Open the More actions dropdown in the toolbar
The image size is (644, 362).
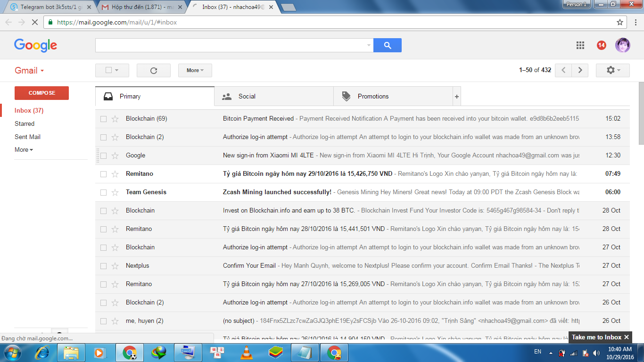click(195, 70)
